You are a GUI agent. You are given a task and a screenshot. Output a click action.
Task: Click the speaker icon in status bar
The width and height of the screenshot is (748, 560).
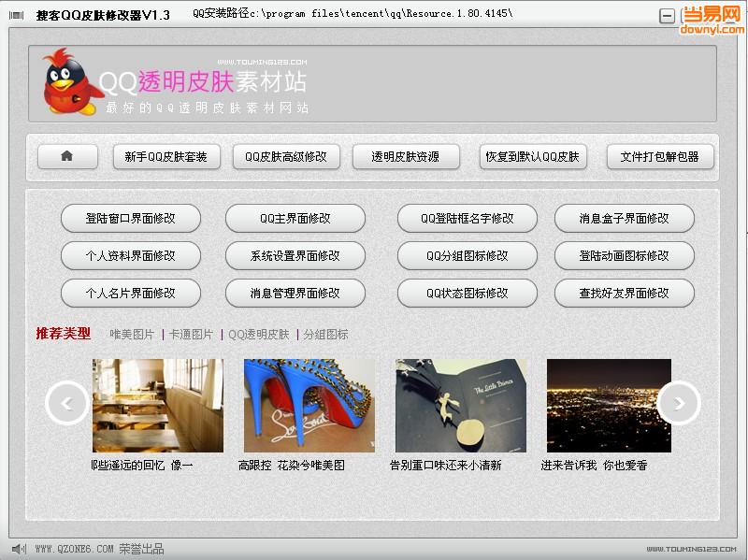coord(19,549)
